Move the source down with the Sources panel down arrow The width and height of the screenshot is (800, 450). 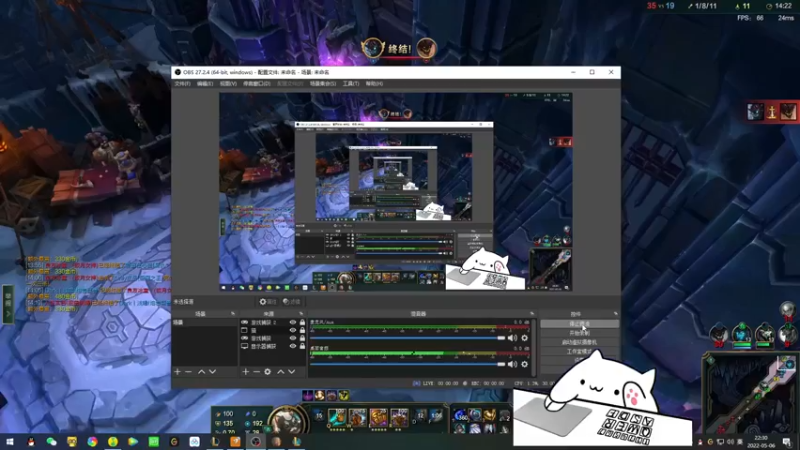tap(291, 372)
